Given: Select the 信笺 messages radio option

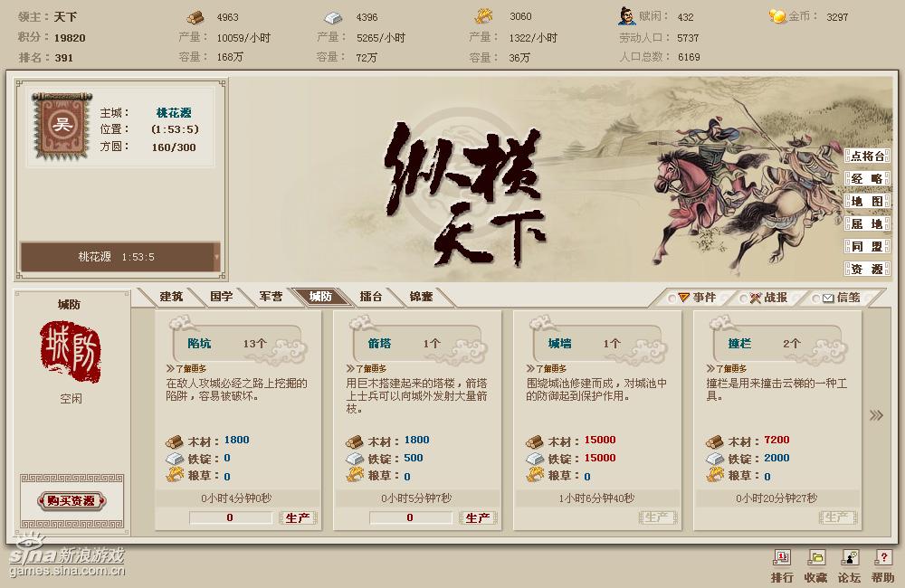Looking at the screenshot, I should 815,299.
